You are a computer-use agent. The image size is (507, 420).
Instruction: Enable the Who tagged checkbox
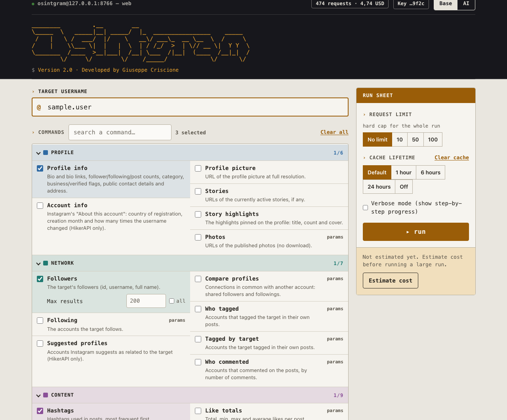(x=198, y=309)
